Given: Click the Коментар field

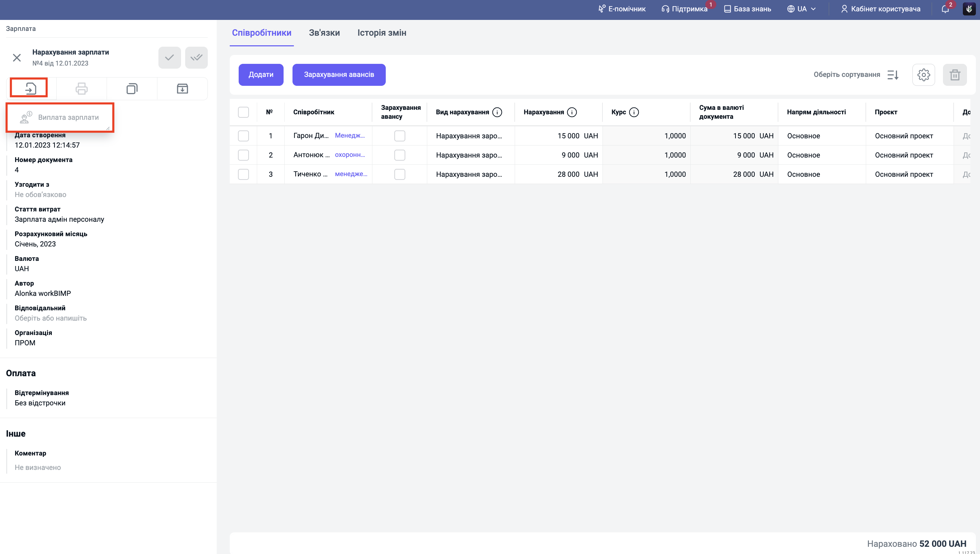Looking at the screenshot, I should [x=38, y=467].
